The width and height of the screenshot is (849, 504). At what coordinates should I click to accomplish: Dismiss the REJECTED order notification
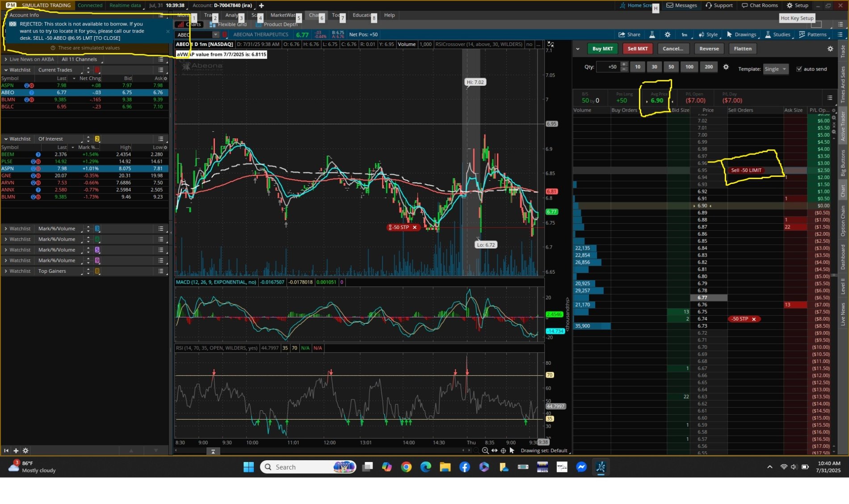168,31
